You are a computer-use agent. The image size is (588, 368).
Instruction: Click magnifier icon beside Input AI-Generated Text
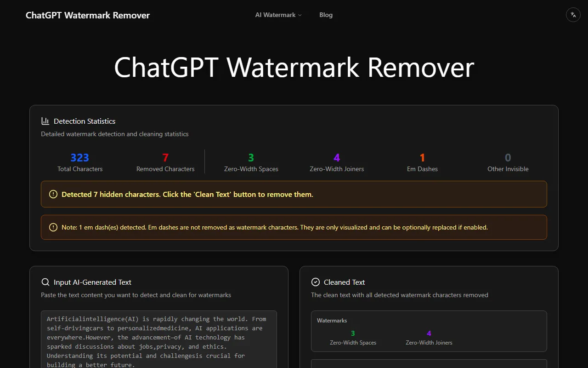(45, 282)
